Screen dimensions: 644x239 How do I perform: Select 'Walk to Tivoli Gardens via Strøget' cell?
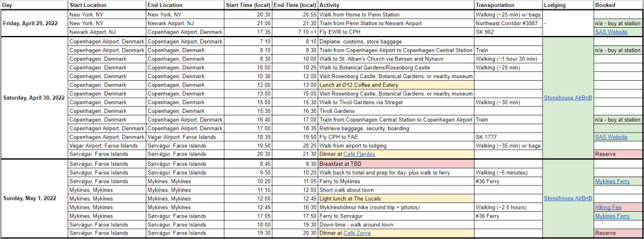tap(396, 102)
